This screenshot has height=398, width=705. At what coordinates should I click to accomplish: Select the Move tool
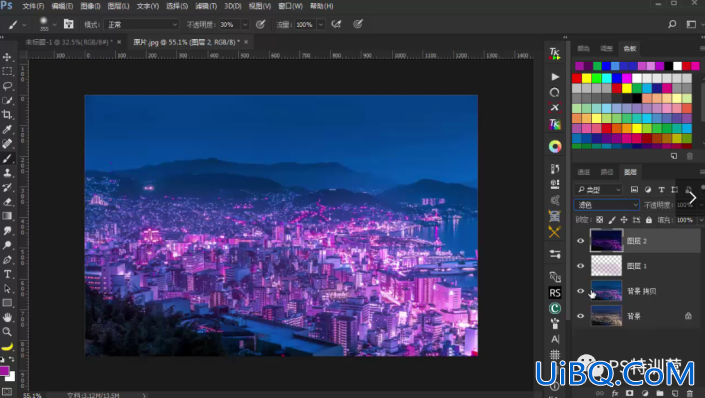click(7, 57)
